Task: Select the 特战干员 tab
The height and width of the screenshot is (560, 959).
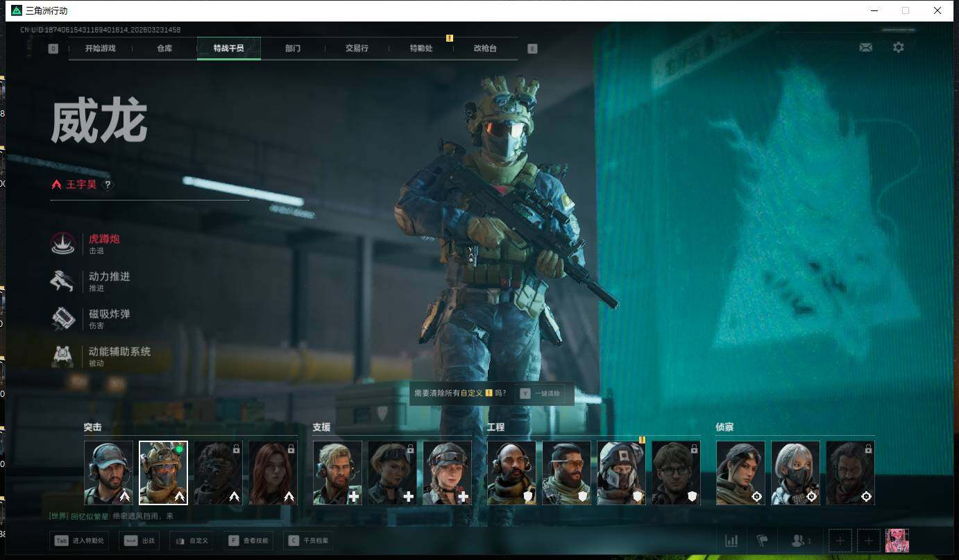Action: coord(229,49)
